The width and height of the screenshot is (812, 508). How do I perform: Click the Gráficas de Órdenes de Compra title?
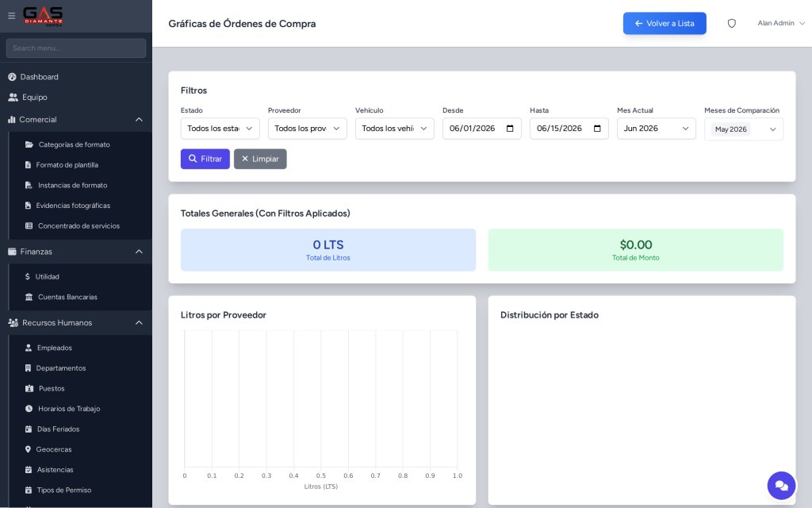242,24
